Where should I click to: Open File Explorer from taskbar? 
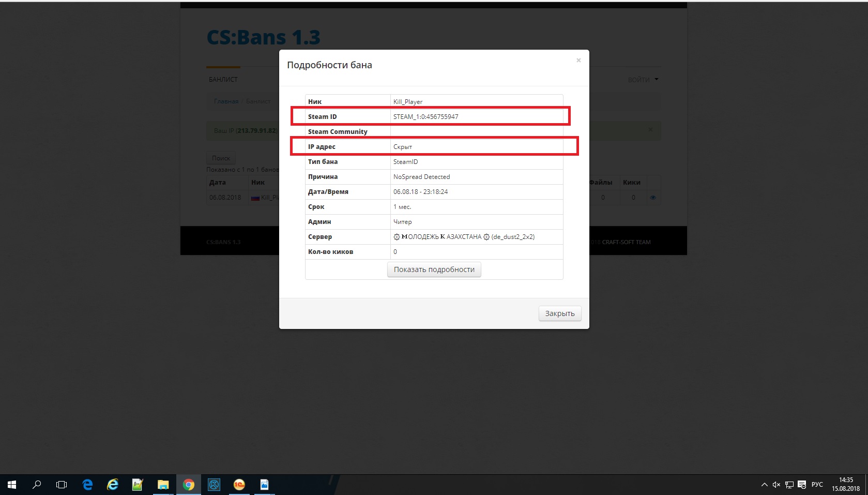pos(163,485)
